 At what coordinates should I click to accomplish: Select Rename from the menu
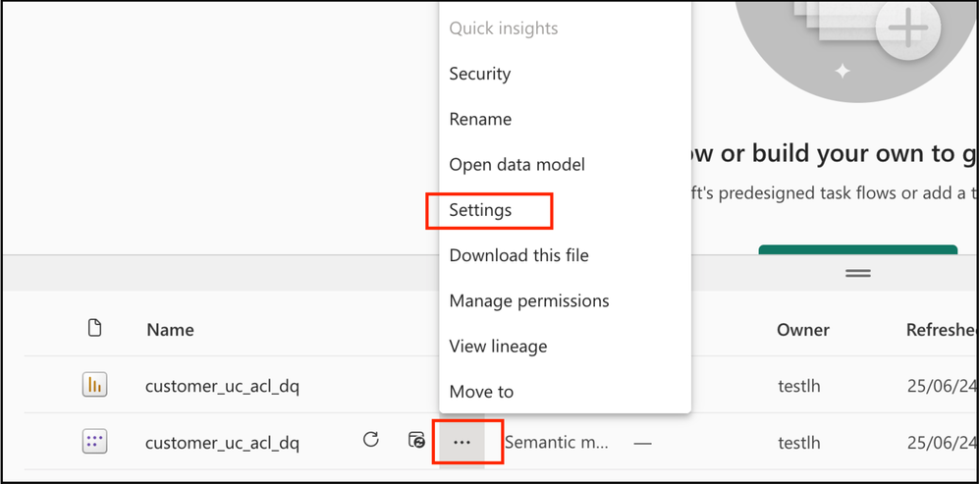point(480,120)
